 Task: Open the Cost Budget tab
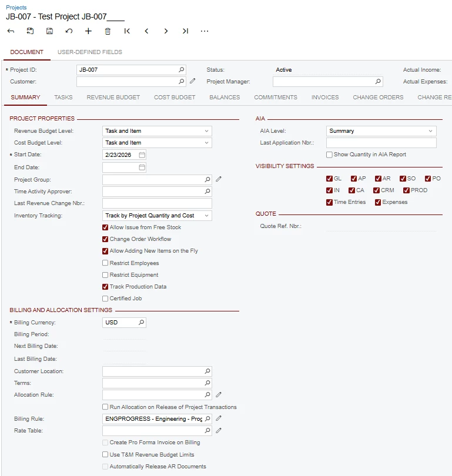(x=175, y=98)
